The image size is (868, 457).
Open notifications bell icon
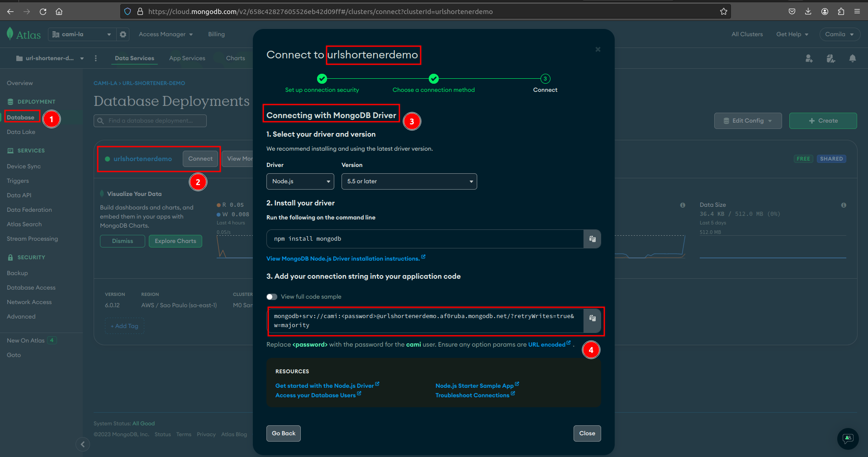pyautogui.click(x=853, y=58)
